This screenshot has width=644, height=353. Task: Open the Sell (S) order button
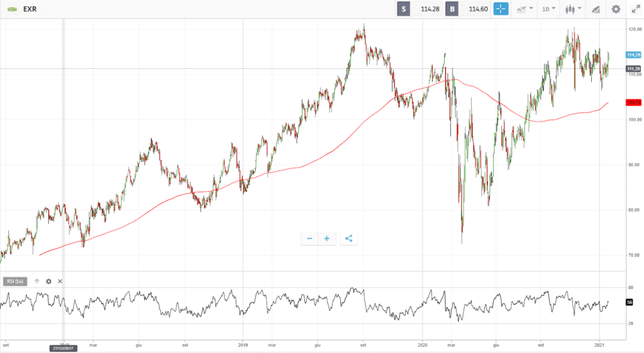[403, 9]
